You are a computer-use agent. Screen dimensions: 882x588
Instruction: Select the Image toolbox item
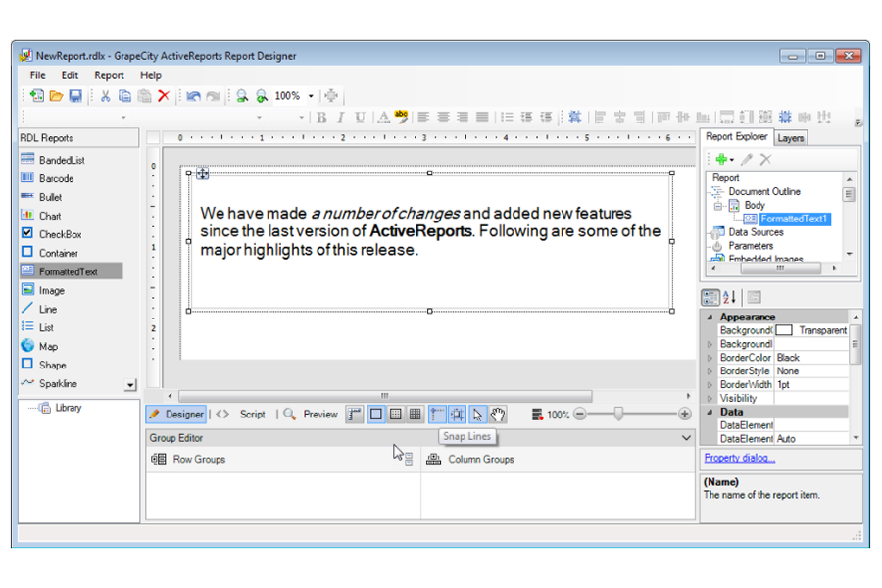(x=52, y=290)
